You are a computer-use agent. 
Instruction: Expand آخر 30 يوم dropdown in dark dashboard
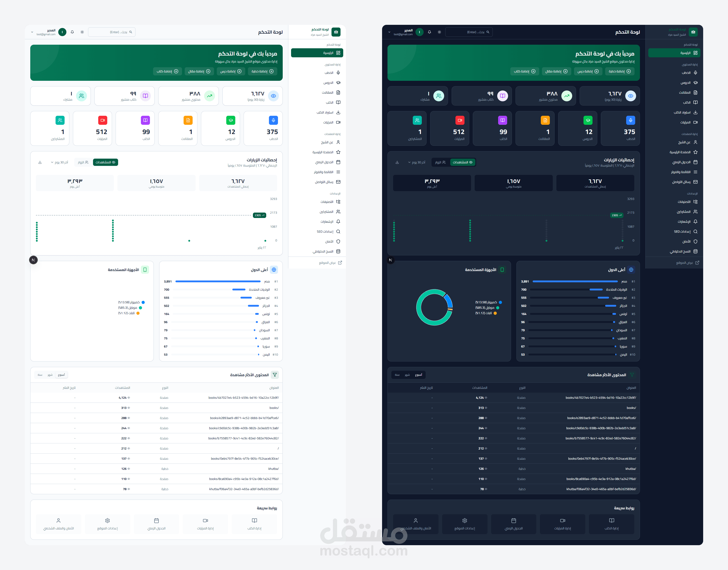pos(417,162)
